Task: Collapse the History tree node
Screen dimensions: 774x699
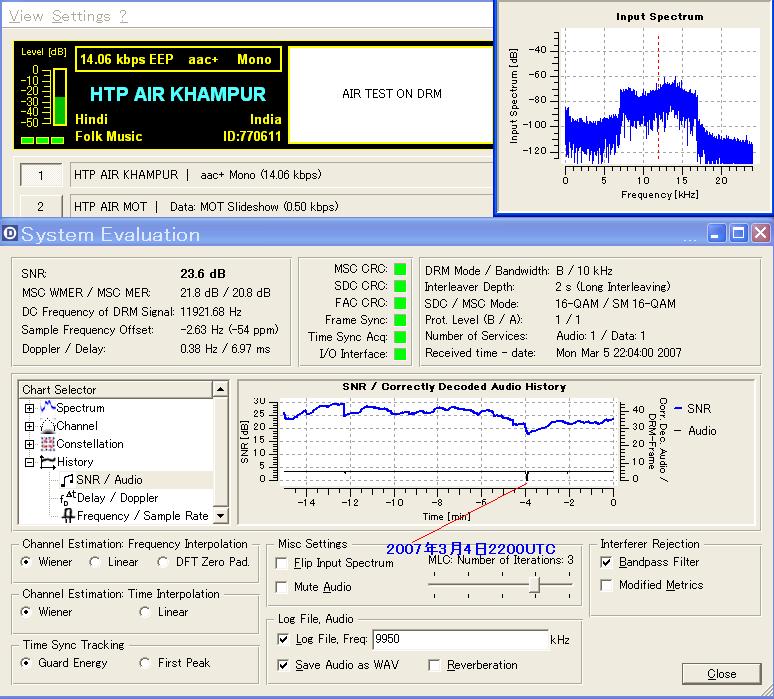Action: click(x=29, y=462)
